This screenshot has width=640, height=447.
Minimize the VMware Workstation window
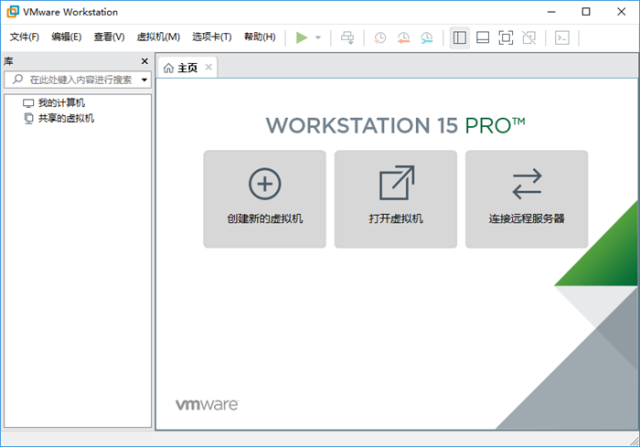pyautogui.click(x=551, y=12)
